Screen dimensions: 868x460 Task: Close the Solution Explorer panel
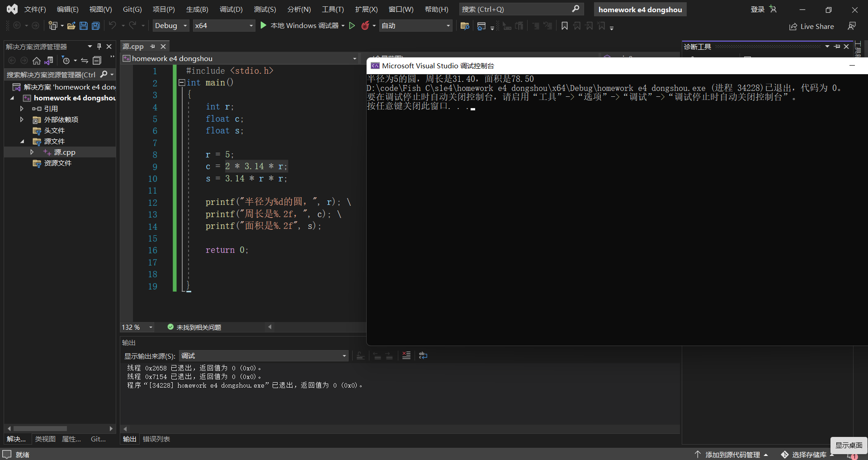(109, 47)
